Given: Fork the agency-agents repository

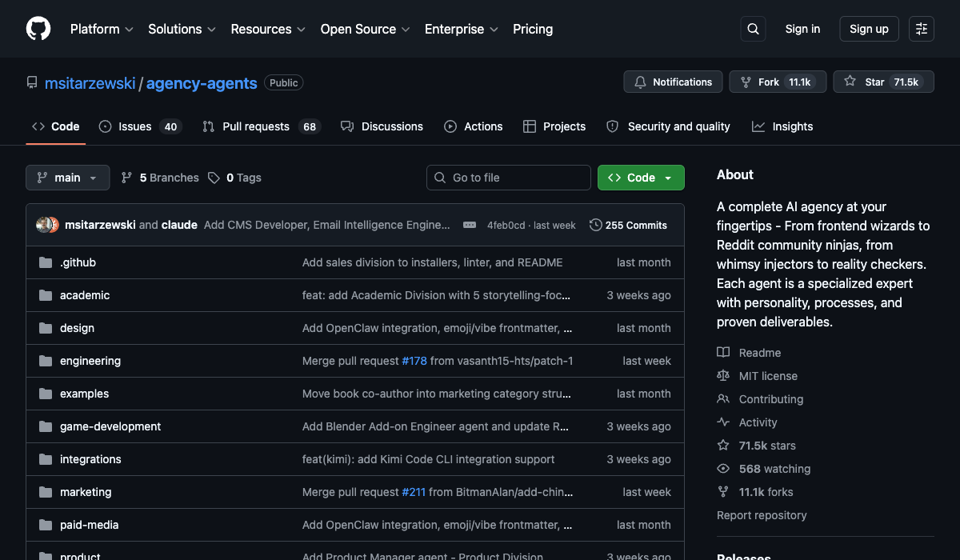Looking at the screenshot, I should point(768,82).
